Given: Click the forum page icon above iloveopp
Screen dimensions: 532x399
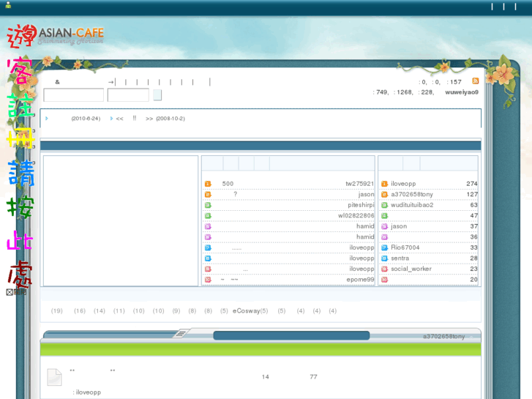Looking at the screenshot, I should point(54,377).
